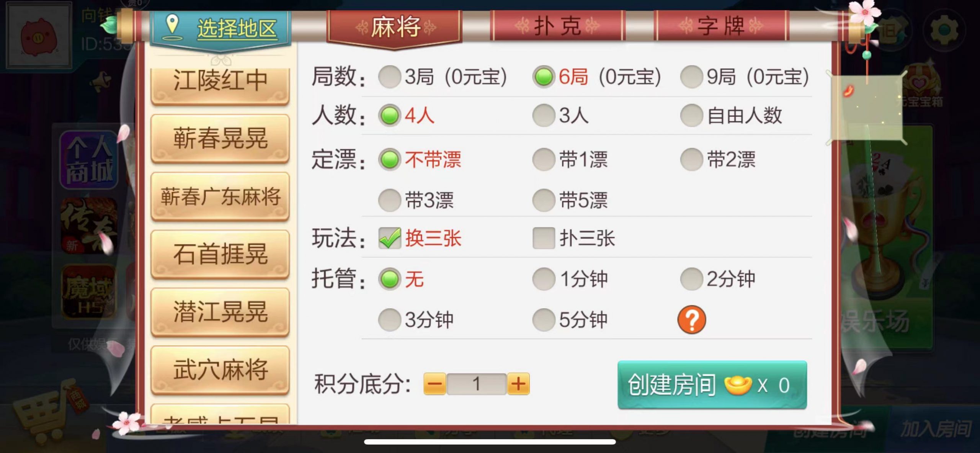Choose the 3人 player count option
Viewport: 980px width, 453px height.
[x=544, y=115]
